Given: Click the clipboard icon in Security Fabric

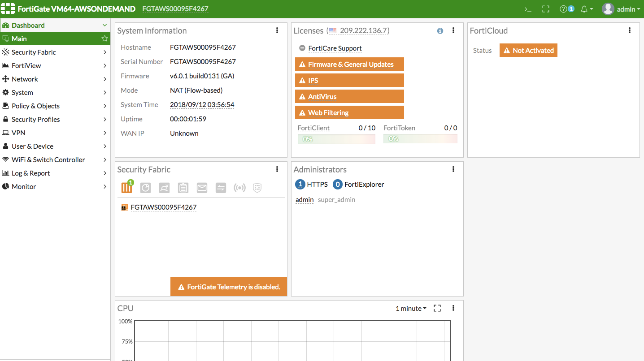Looking at the screenshot, I should click(183, 188).
